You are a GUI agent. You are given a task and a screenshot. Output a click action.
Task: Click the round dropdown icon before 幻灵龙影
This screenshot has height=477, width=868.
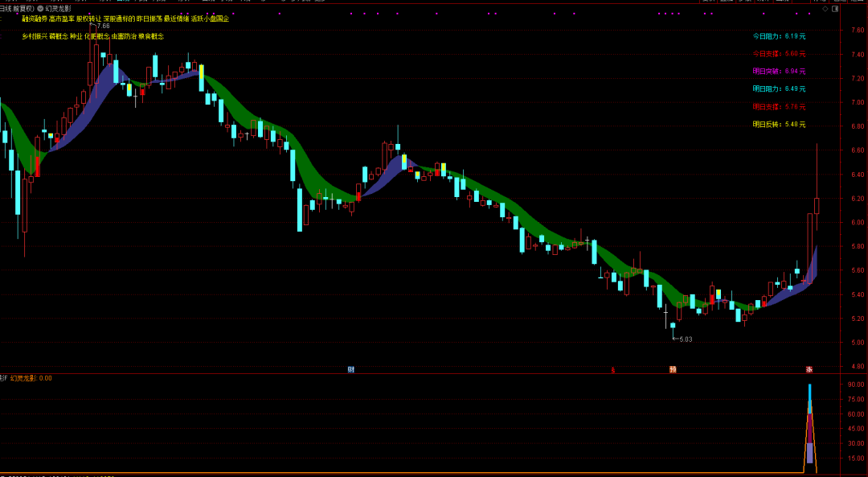click(39, 8)
